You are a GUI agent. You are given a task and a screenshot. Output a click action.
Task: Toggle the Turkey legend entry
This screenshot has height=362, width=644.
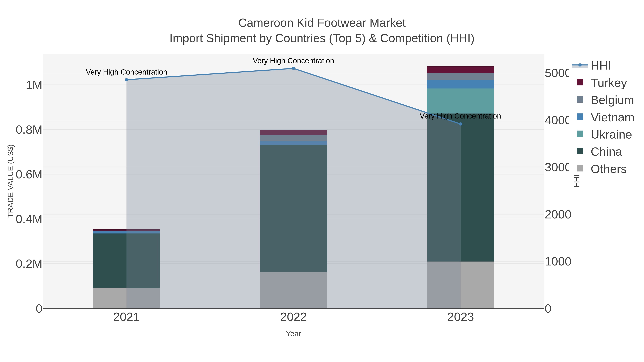601,83
